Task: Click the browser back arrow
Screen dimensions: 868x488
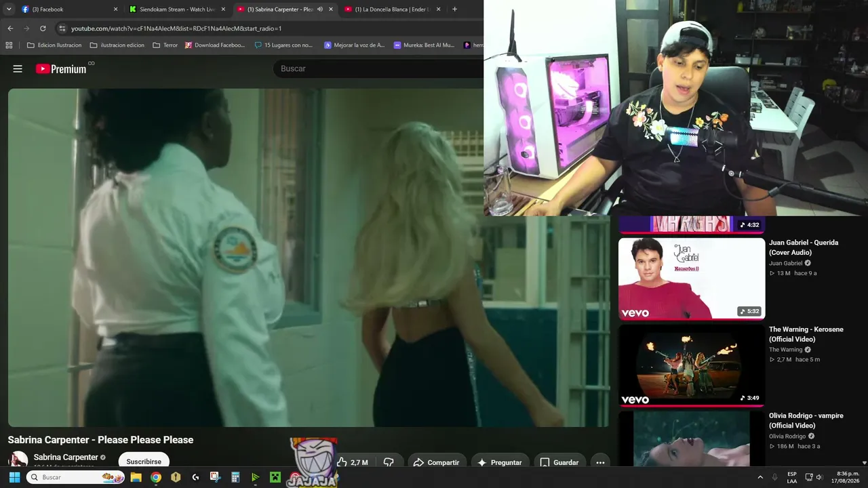Action: pos(10,28)
